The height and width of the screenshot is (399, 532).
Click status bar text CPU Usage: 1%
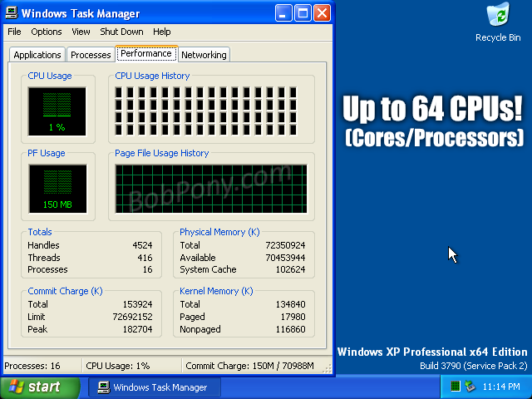117,366
